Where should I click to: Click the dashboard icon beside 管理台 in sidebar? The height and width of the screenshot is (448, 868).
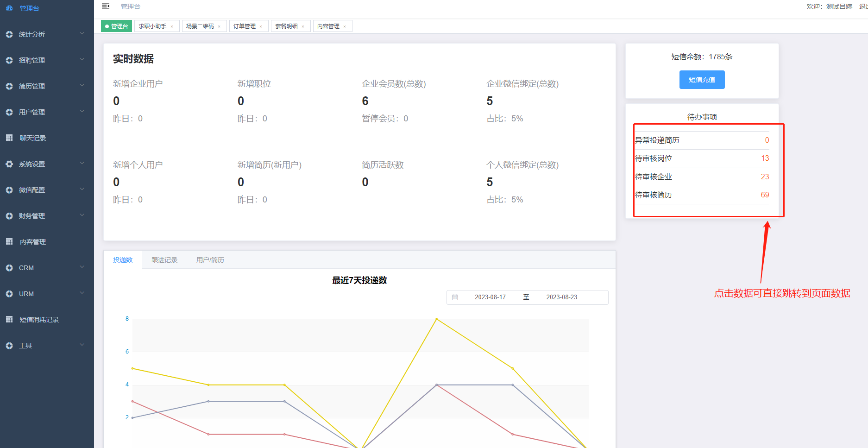pyautogui.click(x=9, y=8)
